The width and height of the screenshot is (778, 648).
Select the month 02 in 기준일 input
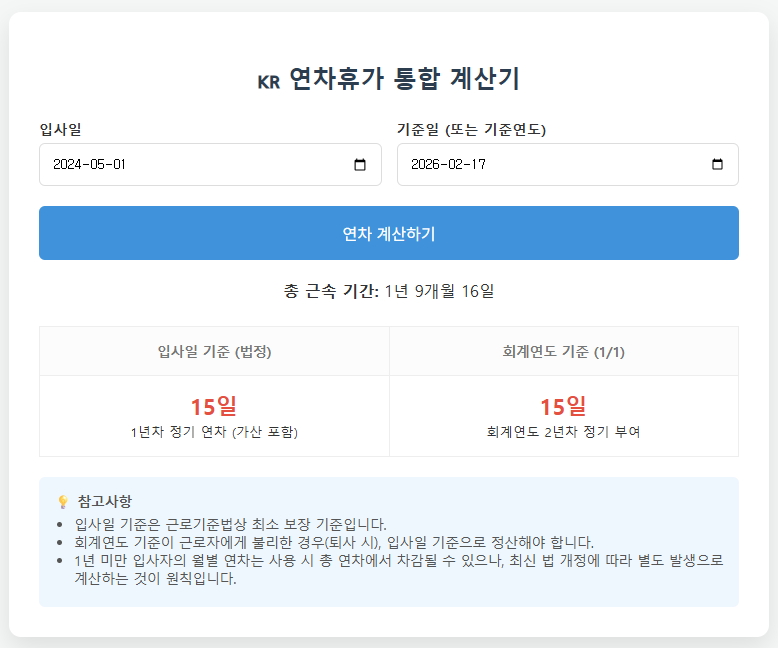pos(457,165)
